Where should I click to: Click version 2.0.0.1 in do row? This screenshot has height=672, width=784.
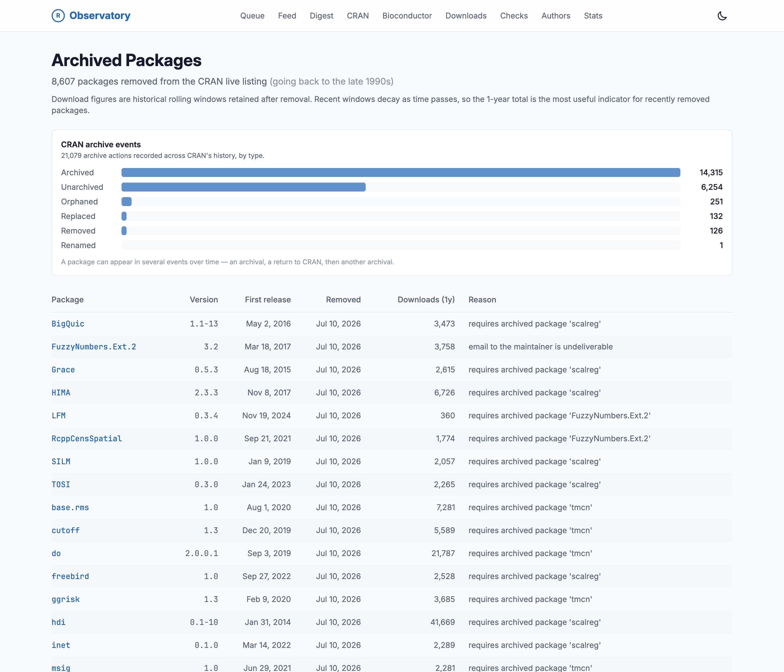pyautogui.click(x=201, y=553)
